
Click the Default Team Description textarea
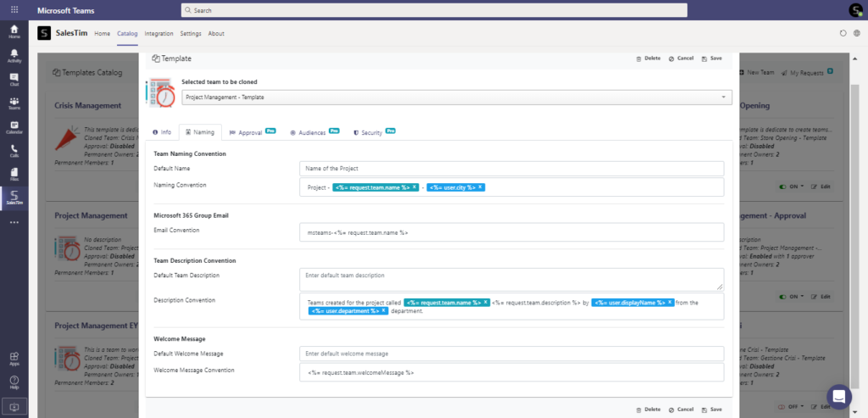point(511,280)
